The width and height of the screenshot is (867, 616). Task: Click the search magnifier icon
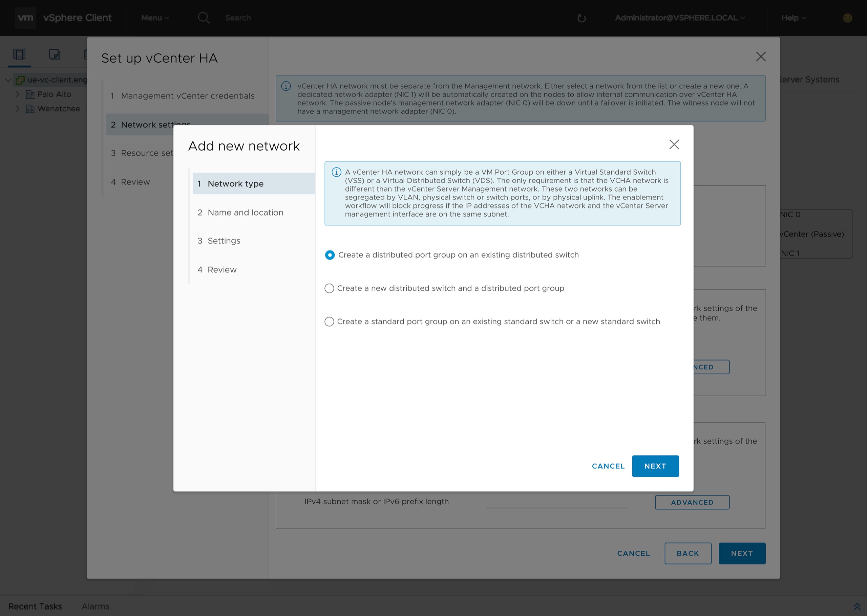coord(204,18)
